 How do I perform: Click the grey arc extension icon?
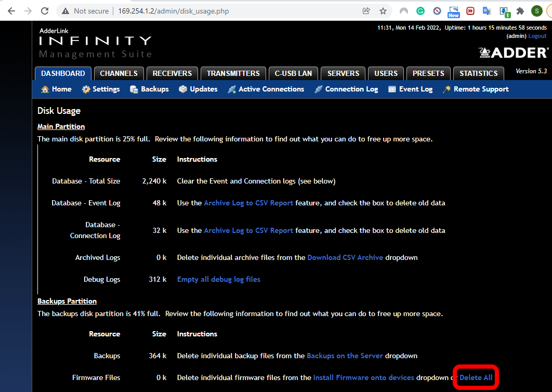[x=404, y=11]
